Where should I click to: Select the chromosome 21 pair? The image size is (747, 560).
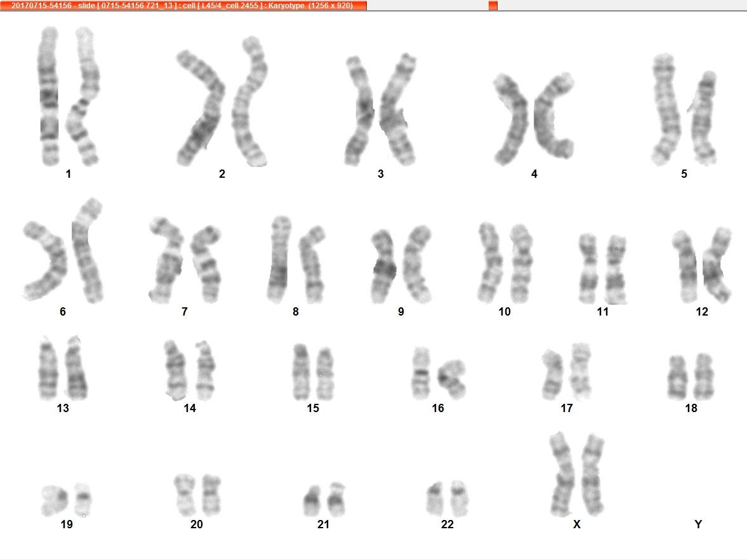coord(324,500)
